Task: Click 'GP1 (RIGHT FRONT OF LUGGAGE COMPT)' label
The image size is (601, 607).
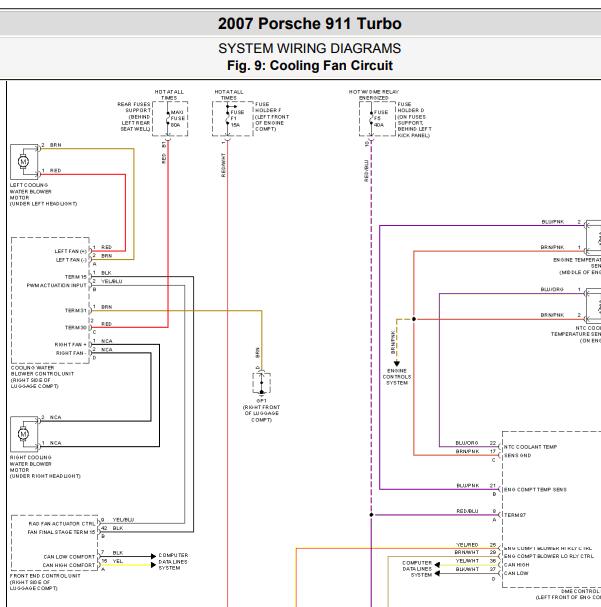Action: 262,410
